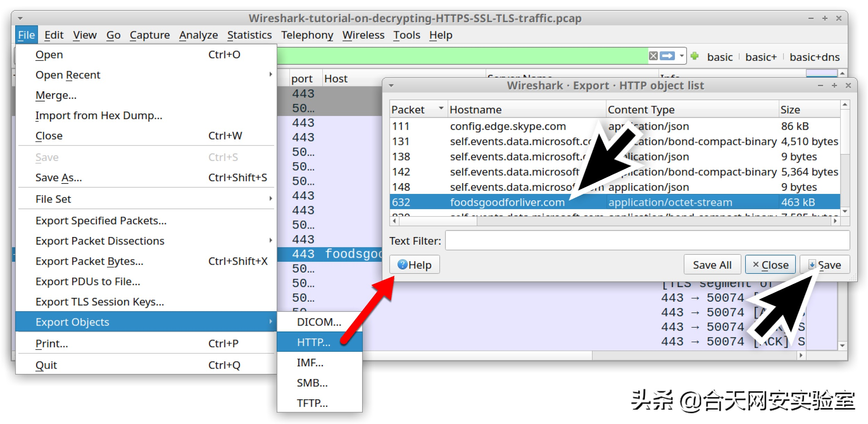Select Export Packet Bytes...
The image size is (868, 424).
(x=146, y=261)
